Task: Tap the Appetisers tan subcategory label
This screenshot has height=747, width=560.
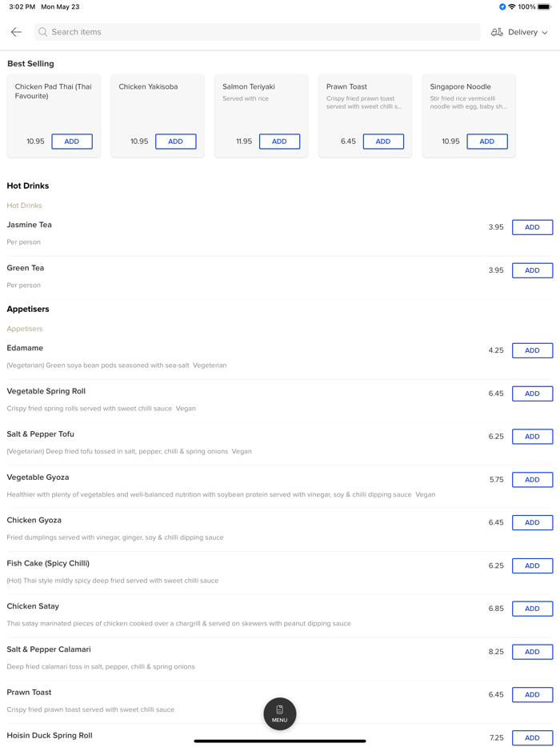Action: [x=25, y=329]
